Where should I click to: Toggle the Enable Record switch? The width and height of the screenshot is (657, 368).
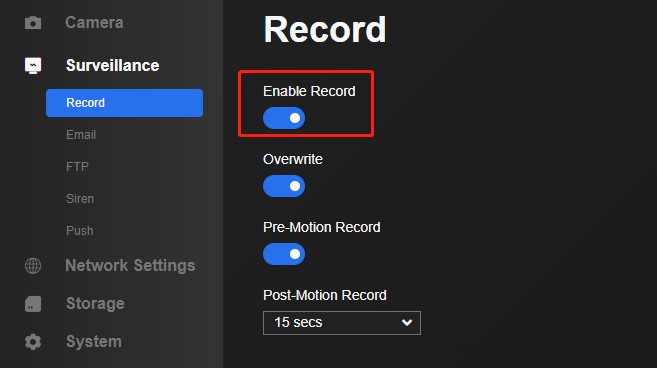coord(284,118)
